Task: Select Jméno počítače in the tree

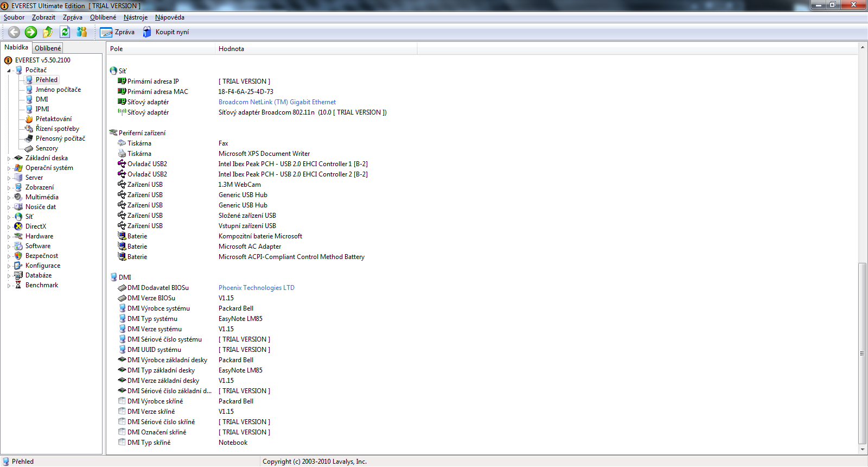Action: pyautogui.click(x=58, y=90)
